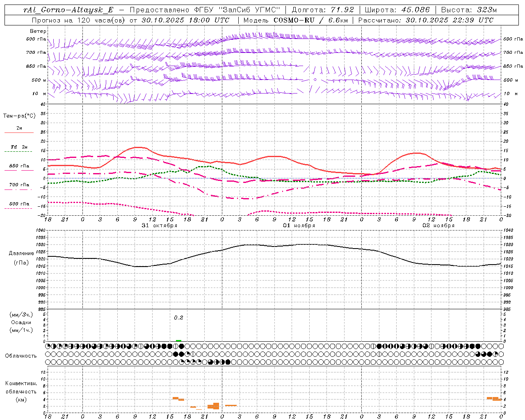Click the model label COSMO-RU / 6.6км
This screenshot has height=420, width=525.
[x=310, y=20]
